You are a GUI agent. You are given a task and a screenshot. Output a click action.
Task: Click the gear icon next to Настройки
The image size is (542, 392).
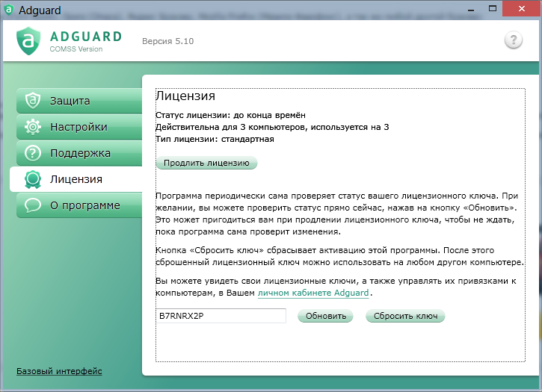pos(33,127)
